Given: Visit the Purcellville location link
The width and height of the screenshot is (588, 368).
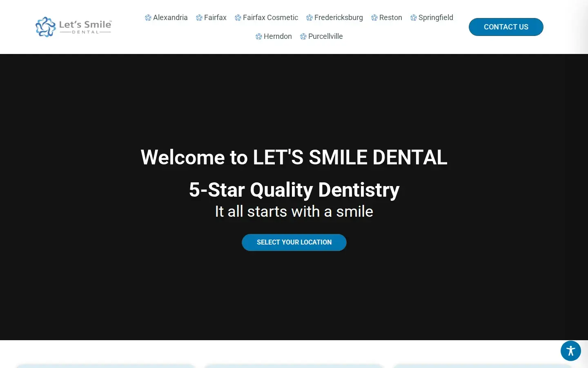Looking at the screenshot, I should (325, 36).
